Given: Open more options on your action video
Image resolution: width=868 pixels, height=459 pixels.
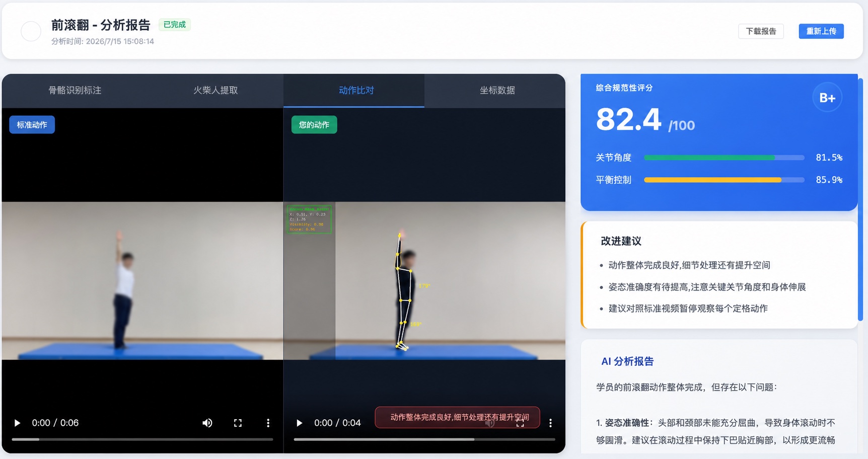Looking at the screenshot, I should [x=550, y=423].
